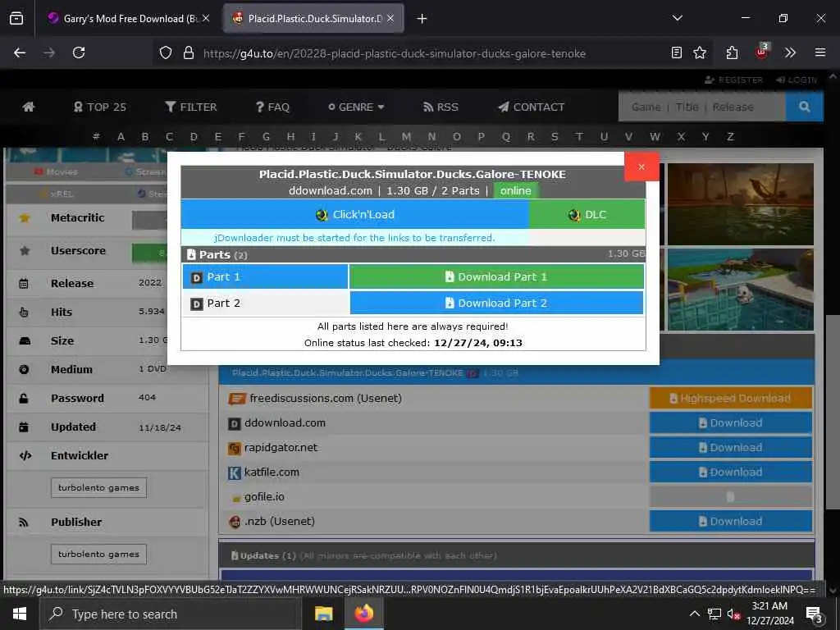Click the Publisher turbolento games tag
This screenshot has height=630, width=840.
[98, 554]
